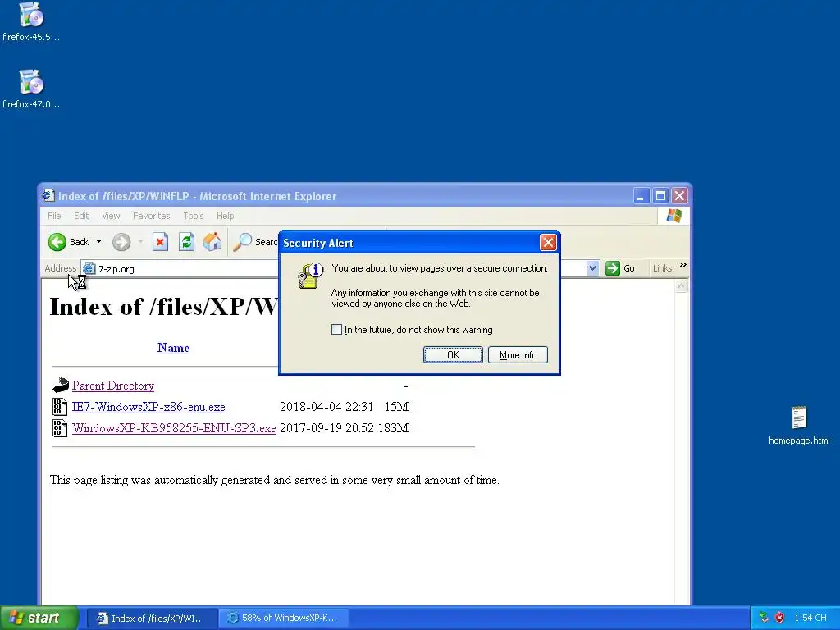The height and width of the screenshot is (630, 840).
Task: Click the Forward arrow icon in toolbar
Action: click(x=121, y=242)
